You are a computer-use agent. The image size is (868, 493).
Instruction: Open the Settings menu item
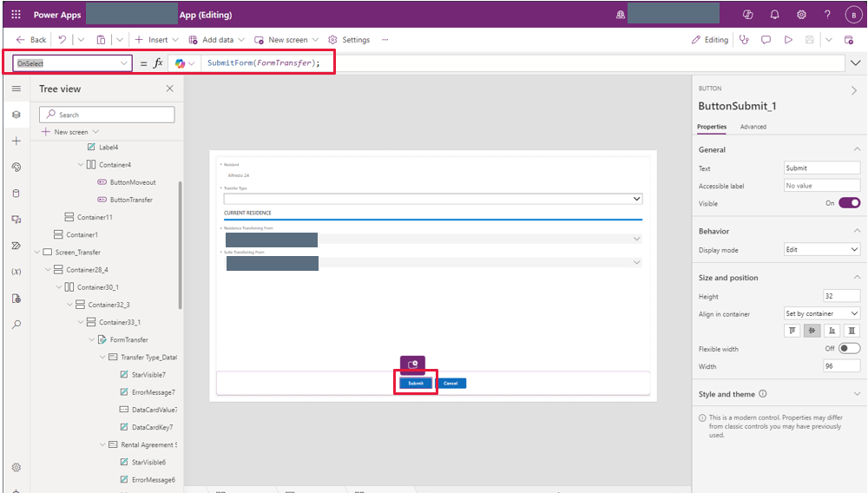349,40
